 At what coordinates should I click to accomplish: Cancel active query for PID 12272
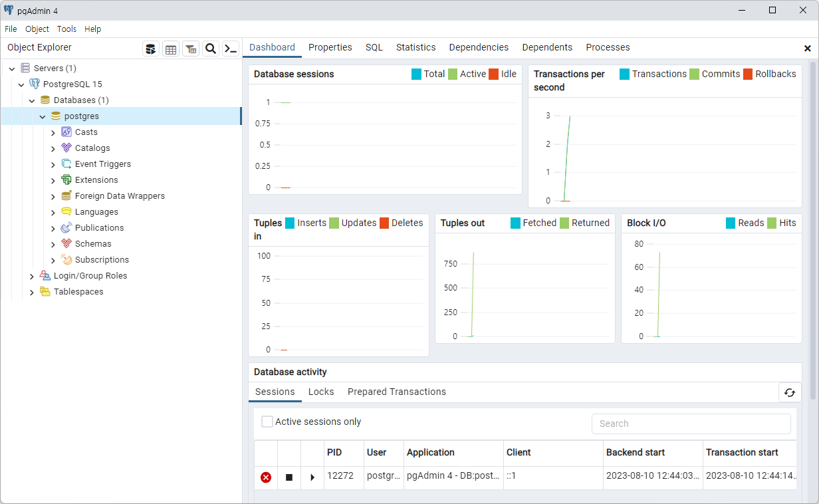click(289, 477)
